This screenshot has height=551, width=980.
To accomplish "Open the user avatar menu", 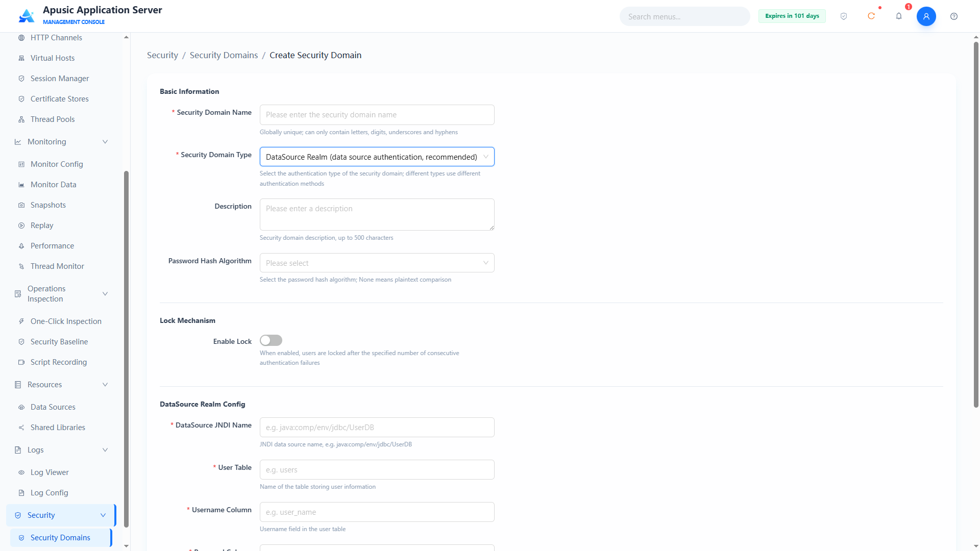I will point(926,16).
